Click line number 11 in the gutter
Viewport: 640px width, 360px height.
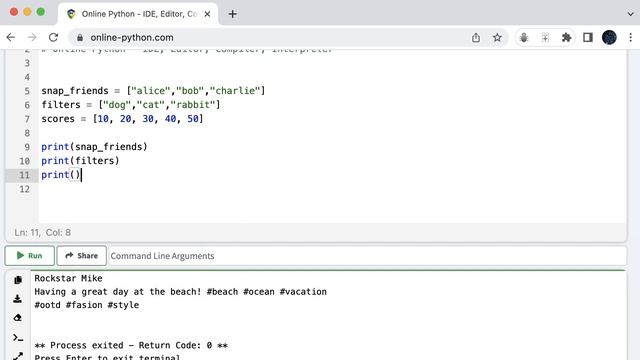pos(24,175)
